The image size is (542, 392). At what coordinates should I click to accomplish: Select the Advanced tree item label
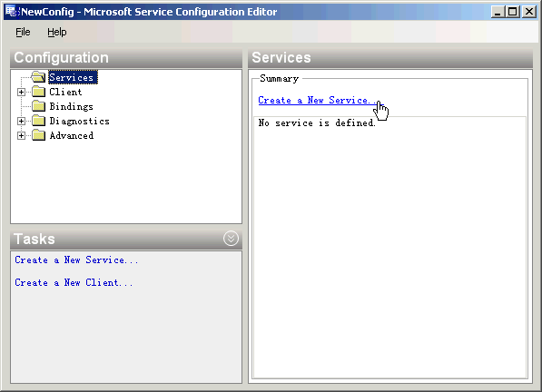(71, 135)
